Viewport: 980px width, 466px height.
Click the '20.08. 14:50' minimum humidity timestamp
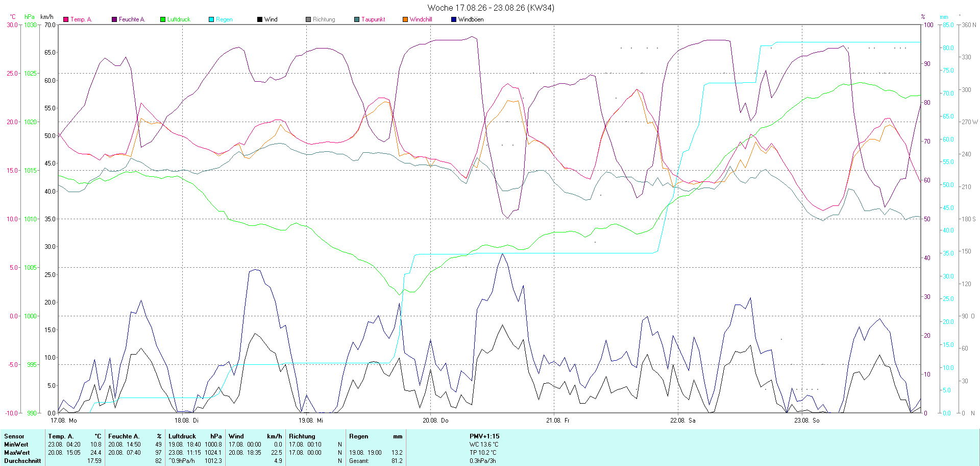(x=125, y=445)
